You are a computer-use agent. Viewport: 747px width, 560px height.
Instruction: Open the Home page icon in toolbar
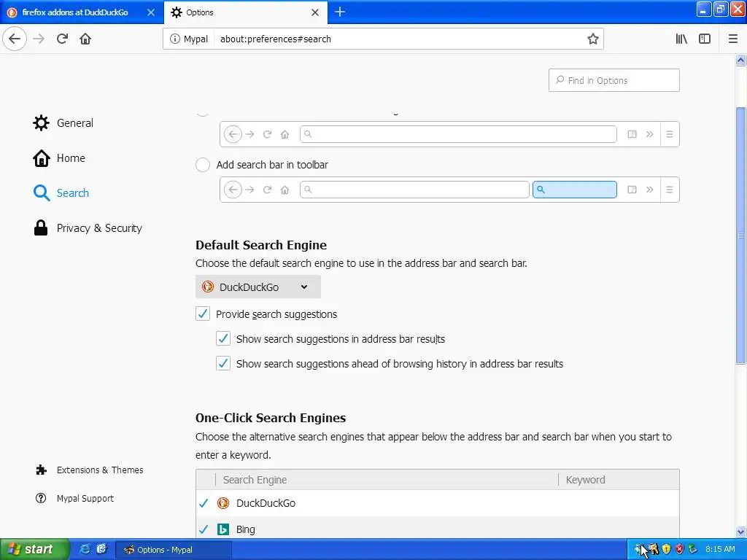tap(85, 39)
